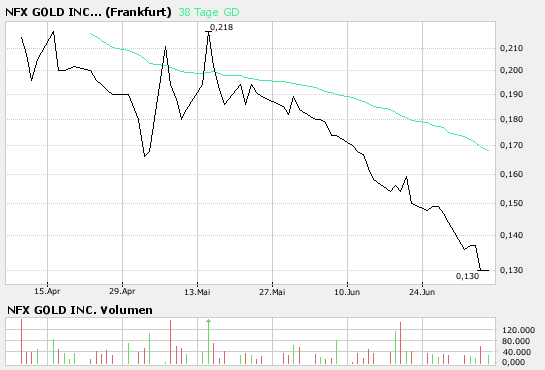Click the 24.Jun date axis label

(422, 292)
